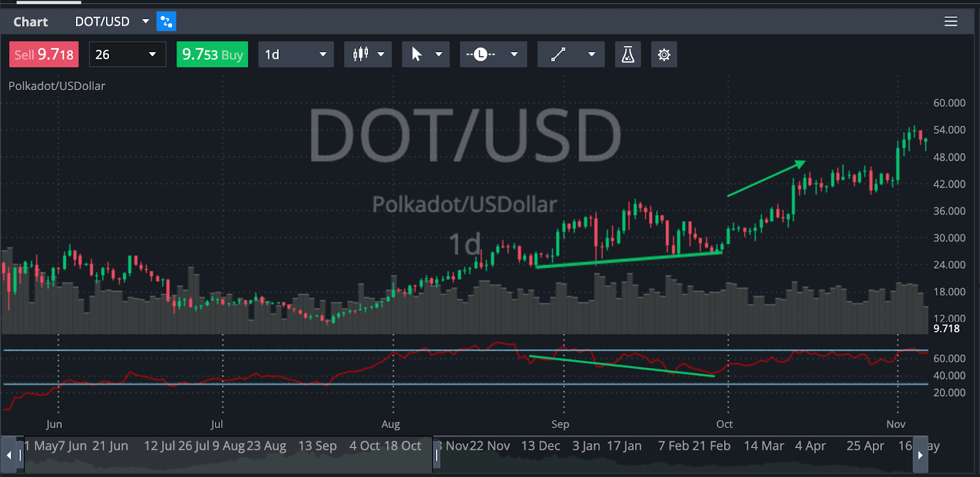
Task: Click the 60.000 price axis label
Action: [949, 103]
